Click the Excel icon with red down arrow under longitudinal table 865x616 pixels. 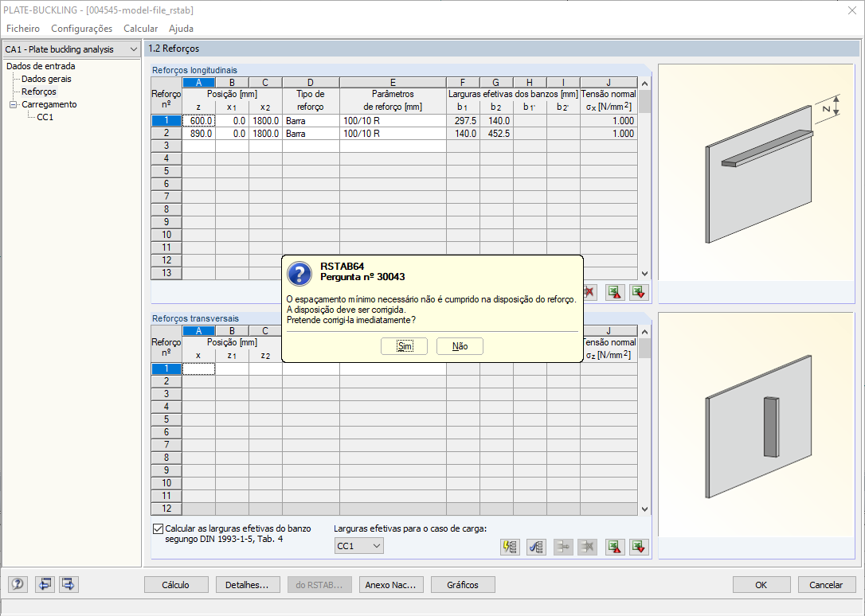click(639, 292)
